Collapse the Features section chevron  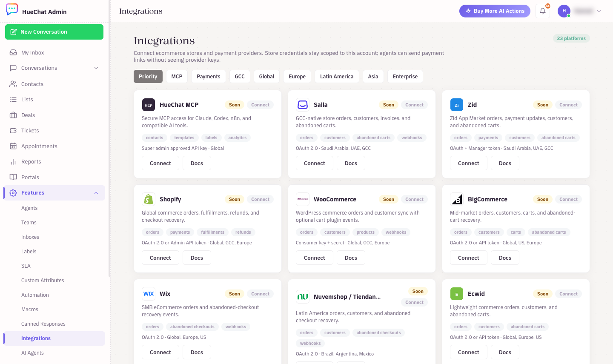[x=96, y=193]
